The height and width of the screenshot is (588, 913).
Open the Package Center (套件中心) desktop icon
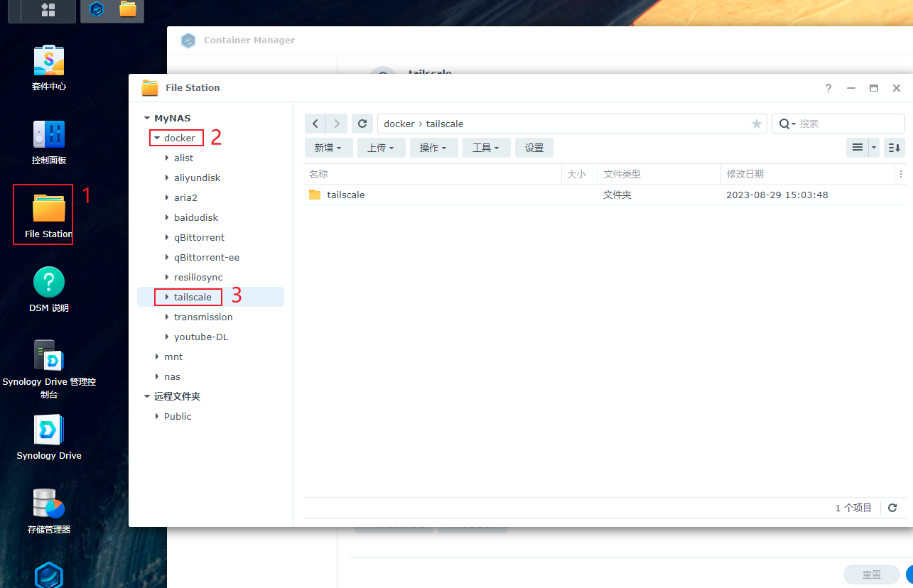[49, 69]
